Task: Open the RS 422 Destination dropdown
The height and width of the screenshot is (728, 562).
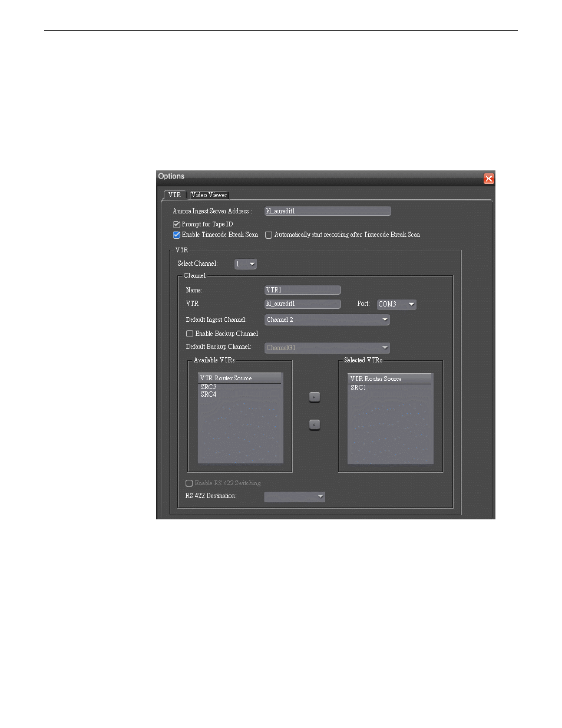Action: point(295,497)
